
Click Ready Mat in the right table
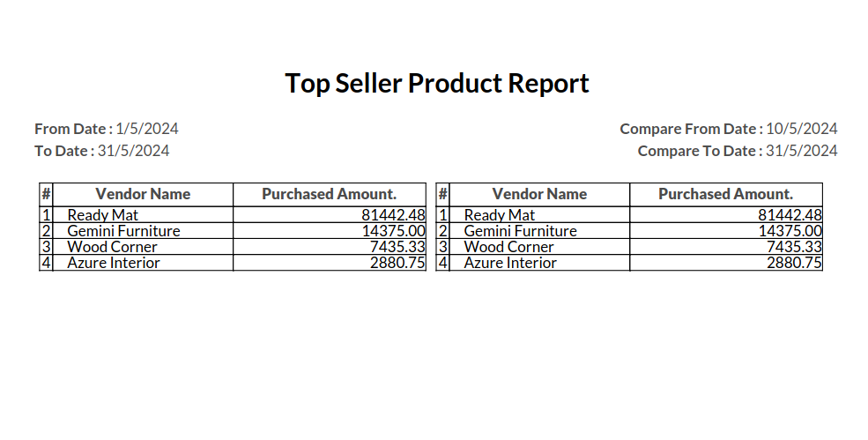(x=500, y=214)
